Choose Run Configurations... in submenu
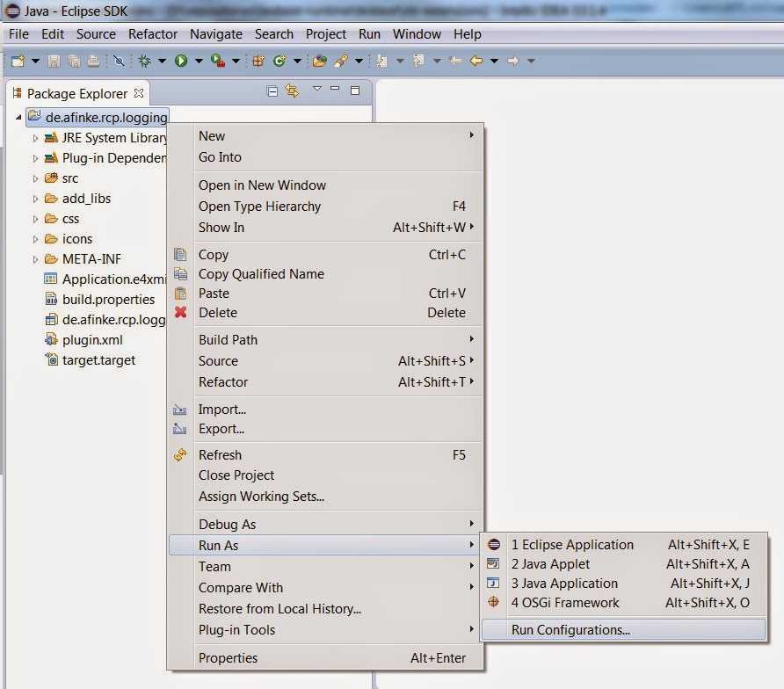784x689 pixels. tap(623, 630)
